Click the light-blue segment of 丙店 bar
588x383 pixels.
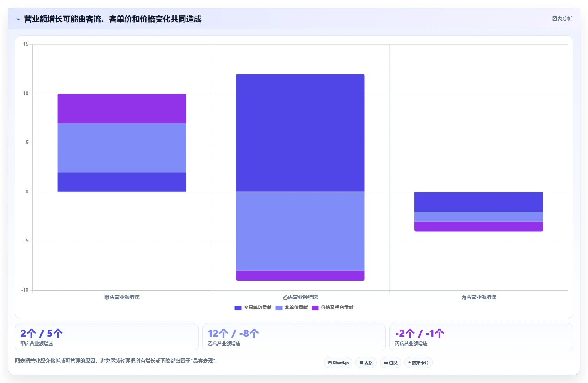pos(478,217)
